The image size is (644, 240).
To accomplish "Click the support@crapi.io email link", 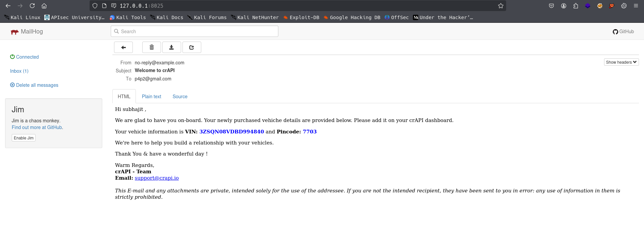I will coord(157,178).
